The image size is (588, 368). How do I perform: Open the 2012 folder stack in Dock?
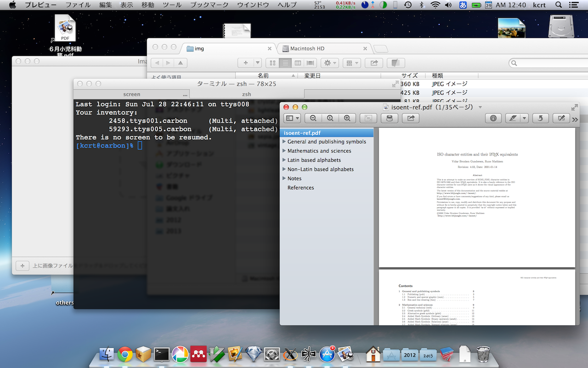410,355
